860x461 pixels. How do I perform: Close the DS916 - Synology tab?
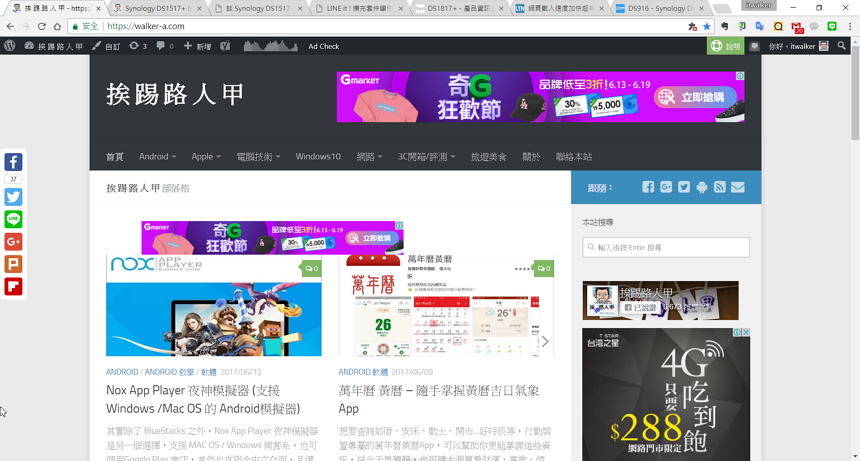701,8
